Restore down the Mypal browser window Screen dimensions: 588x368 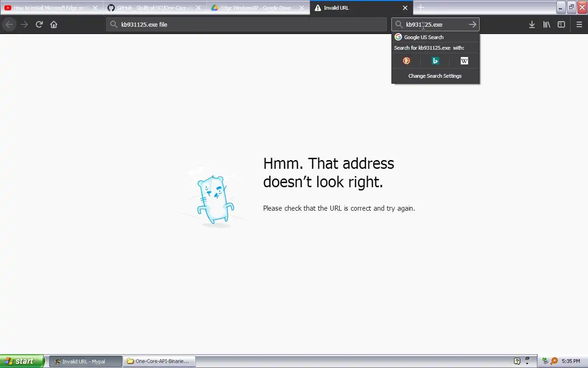[x=571, y=7]
